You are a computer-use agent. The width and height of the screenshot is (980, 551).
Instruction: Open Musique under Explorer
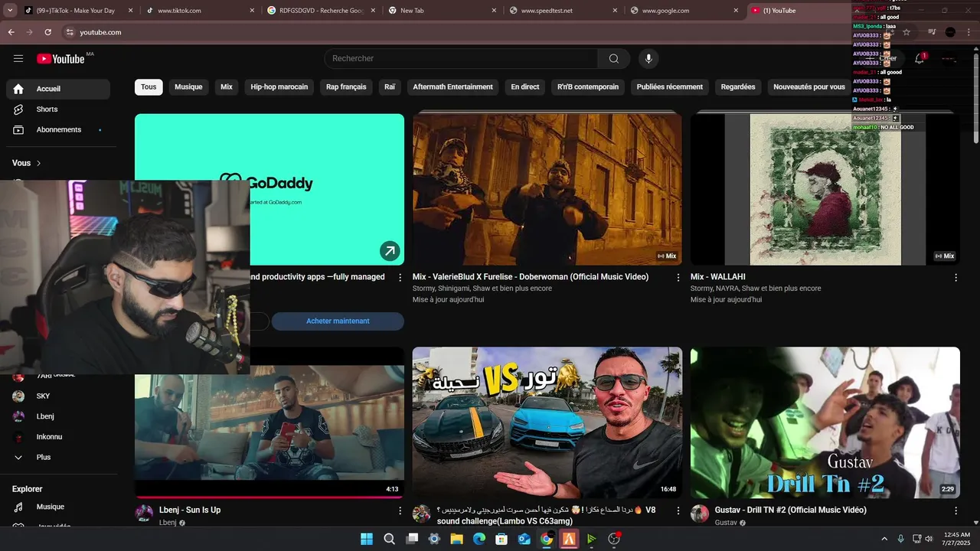click(58, 507)
